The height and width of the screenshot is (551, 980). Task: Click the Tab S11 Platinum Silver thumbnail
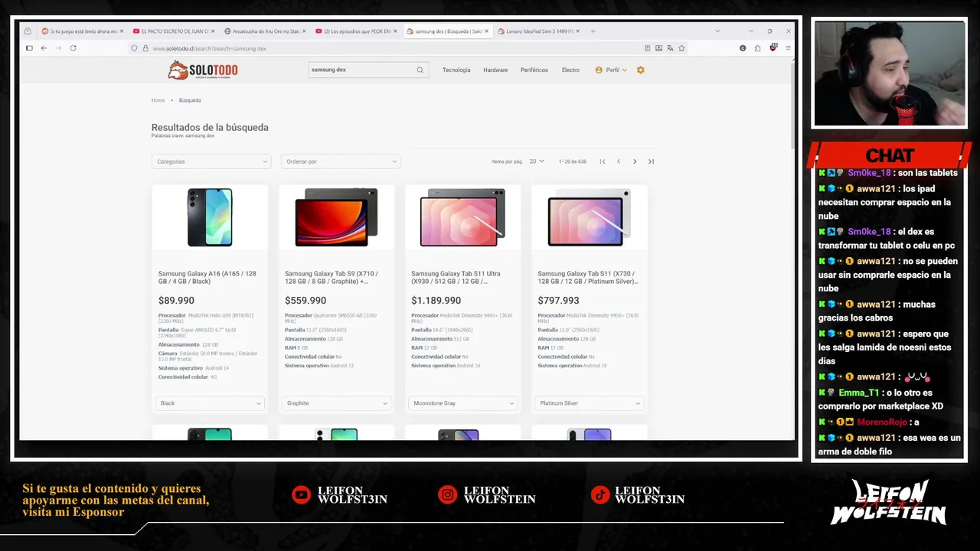click(589, 217)
